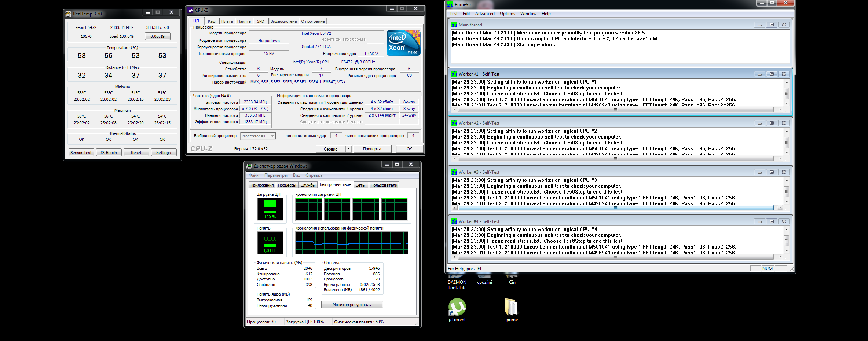Image resolution: width=868 pixels, height=341 pixels.
Task: Select the cpuz.ini desktop file
Action: 484,279
